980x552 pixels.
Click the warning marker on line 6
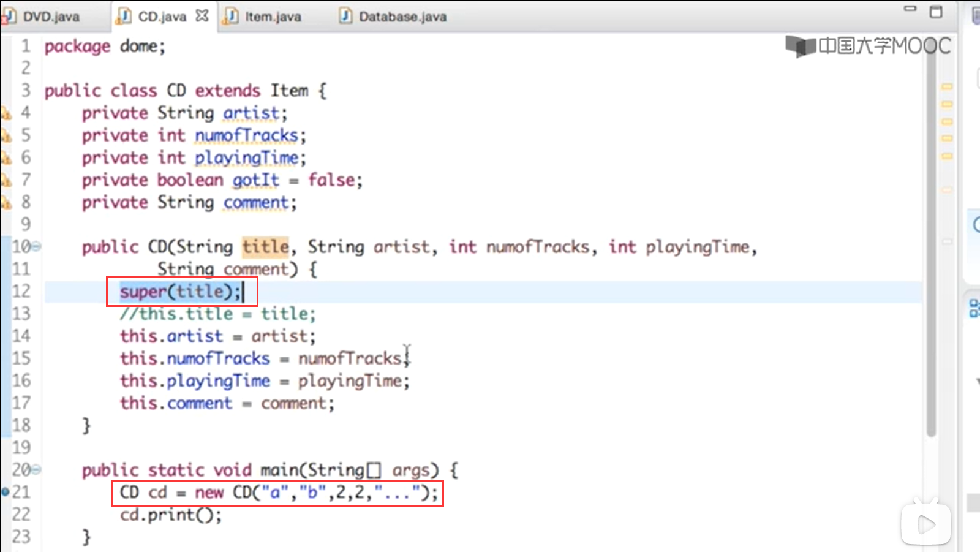tap(6, 157)
